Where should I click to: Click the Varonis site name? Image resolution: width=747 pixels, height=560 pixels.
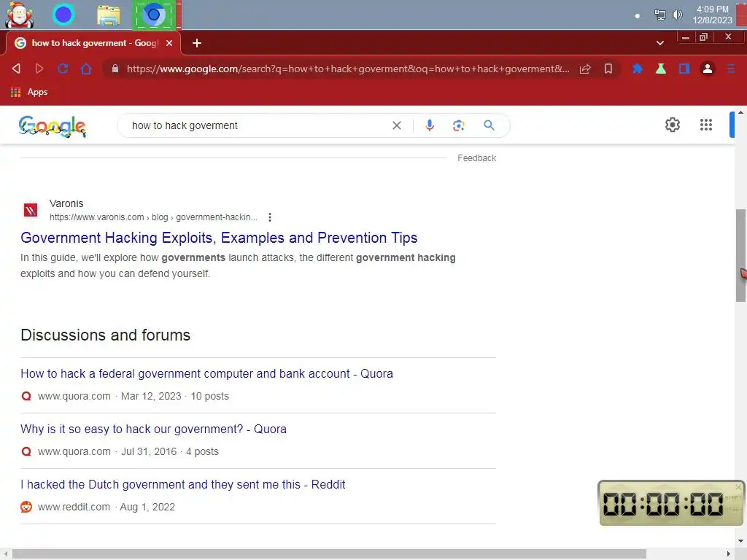point(66,203)
